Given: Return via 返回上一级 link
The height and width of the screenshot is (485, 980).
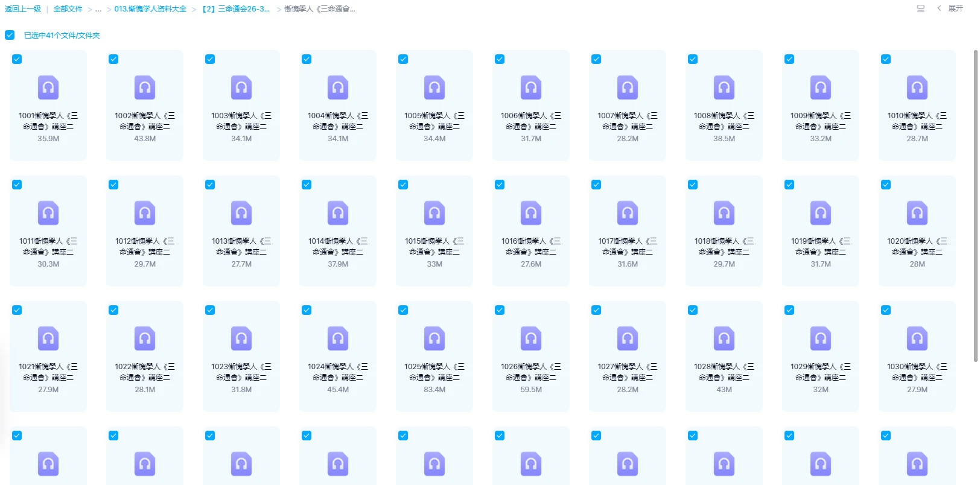Looking at the screenshot, I should [23, 9].
